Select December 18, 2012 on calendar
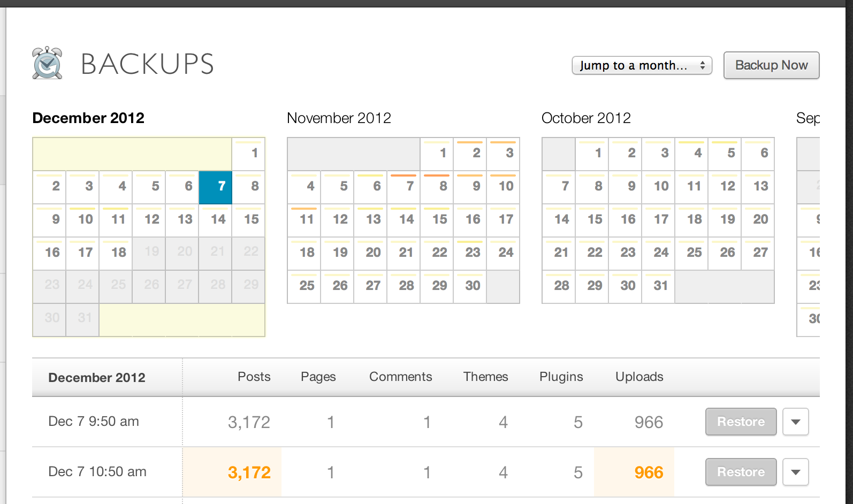This screenshot has height=504, width=853. [x=116, y=253]
